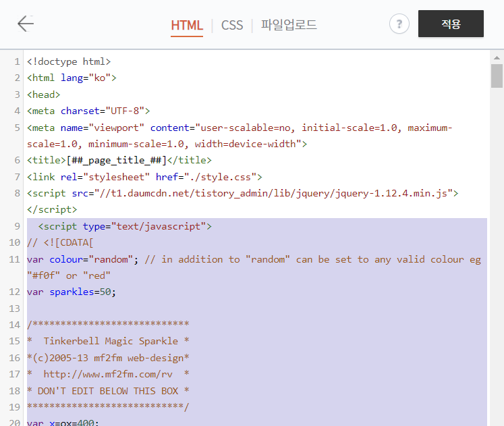Click line number 9 in the gutter
The image size is (504, 426).
point(17,226)
